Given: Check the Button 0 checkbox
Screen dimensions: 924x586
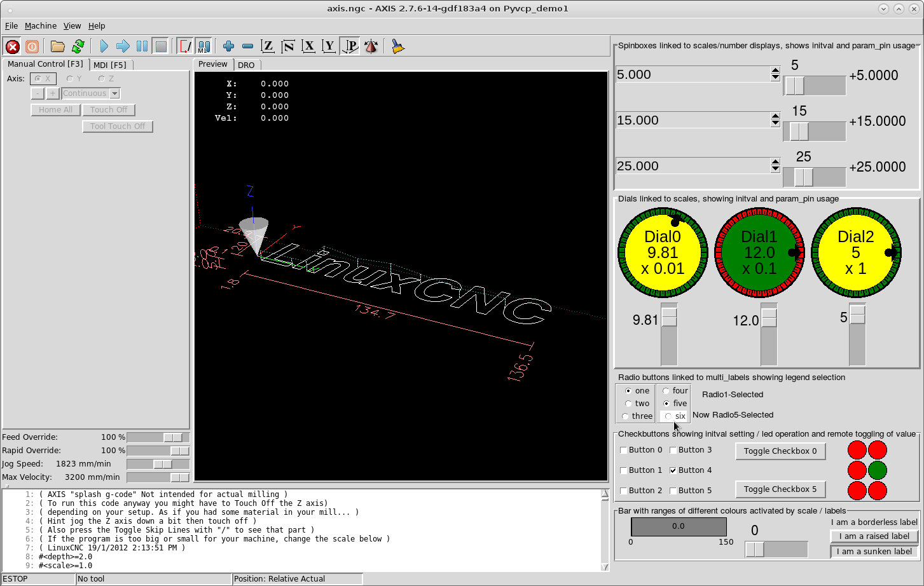Looking at the screenshot, I should point(623,450).
